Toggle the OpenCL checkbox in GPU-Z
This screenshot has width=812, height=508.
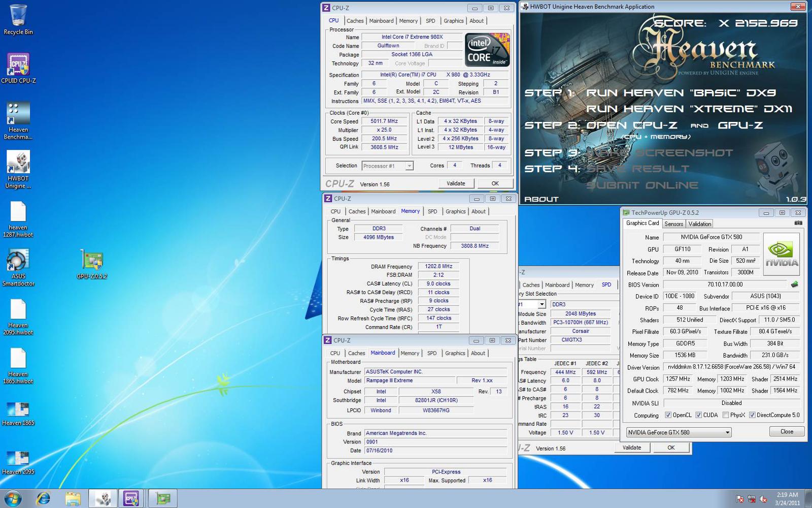[x=668, y=415]
